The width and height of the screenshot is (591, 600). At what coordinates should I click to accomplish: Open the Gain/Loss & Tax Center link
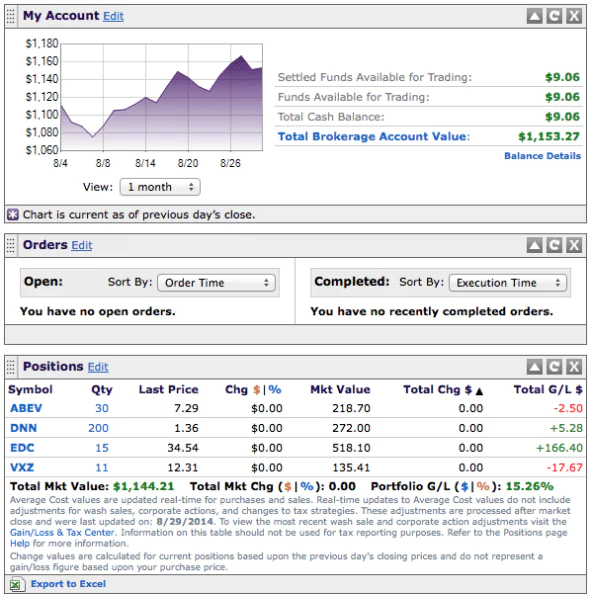click(62, 532)
